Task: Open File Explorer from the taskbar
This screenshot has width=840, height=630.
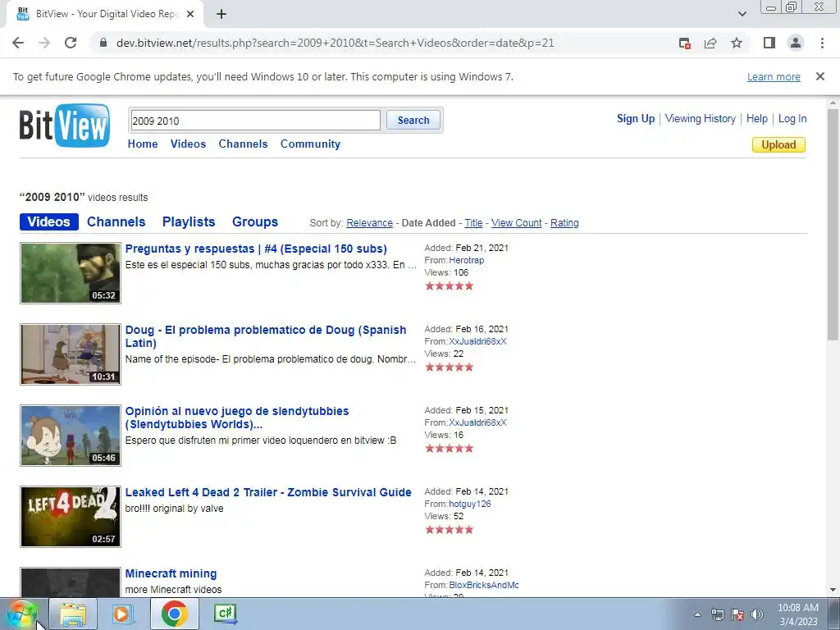Action: 73,614
